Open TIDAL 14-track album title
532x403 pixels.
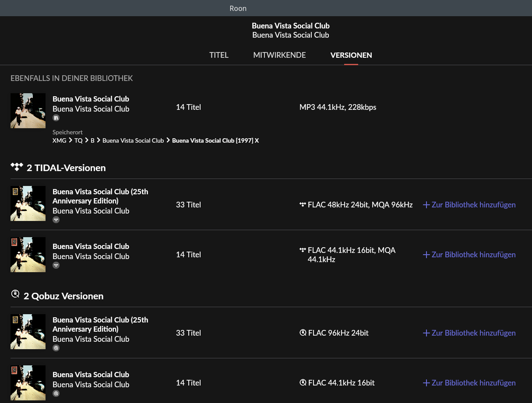tap(91, 246)
